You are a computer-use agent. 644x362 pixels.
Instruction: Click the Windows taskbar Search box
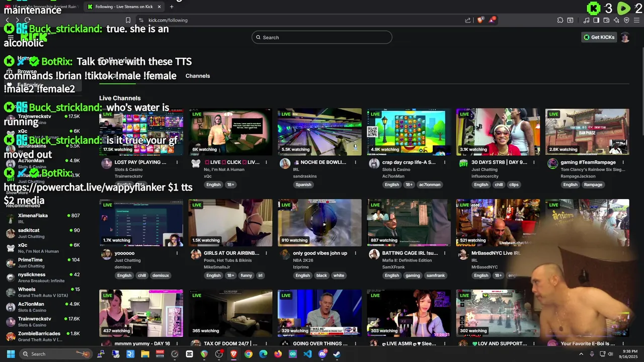(x=57, y=354)
